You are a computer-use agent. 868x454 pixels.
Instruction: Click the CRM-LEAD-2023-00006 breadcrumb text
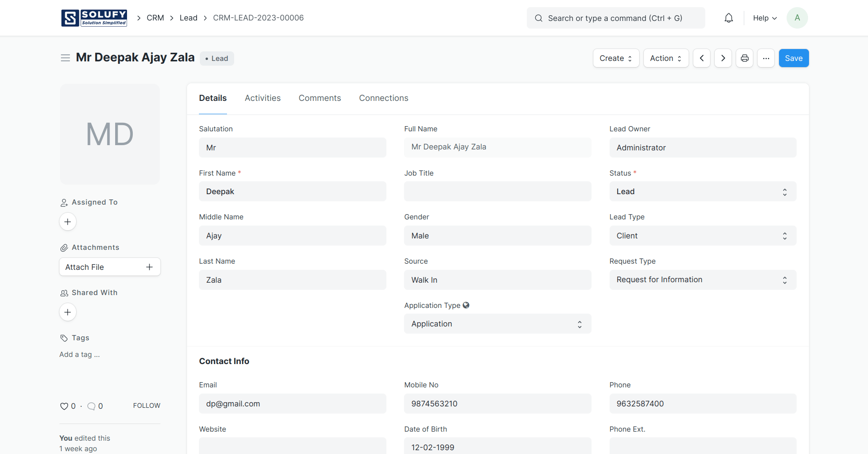[x=258, y=18]
